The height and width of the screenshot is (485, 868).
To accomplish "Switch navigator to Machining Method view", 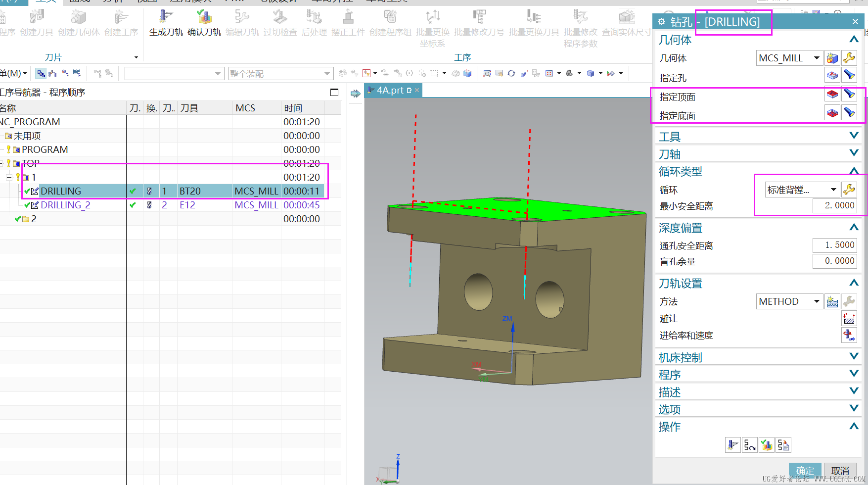I will [77, 74].
